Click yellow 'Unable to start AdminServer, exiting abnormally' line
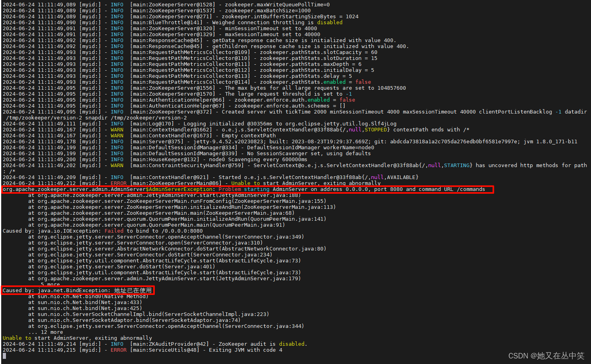This screenshot has width=591, height=364. coord(77,338)
